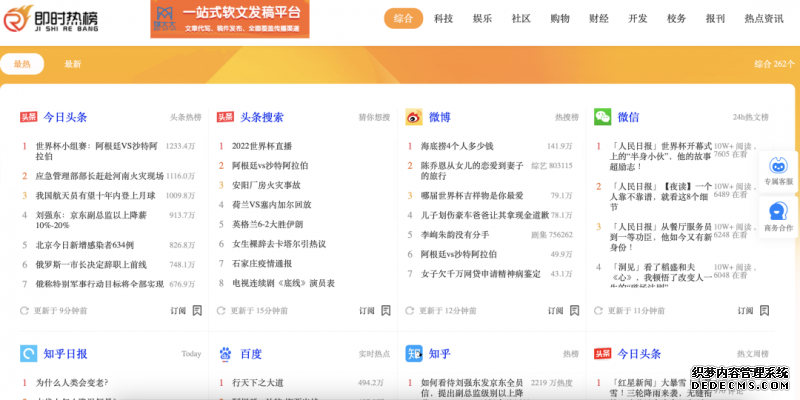Image resolution: width=800 pixels, height=400 pixels.
Task: Click the 头条搜索 card icon
Action: (225, 117)
